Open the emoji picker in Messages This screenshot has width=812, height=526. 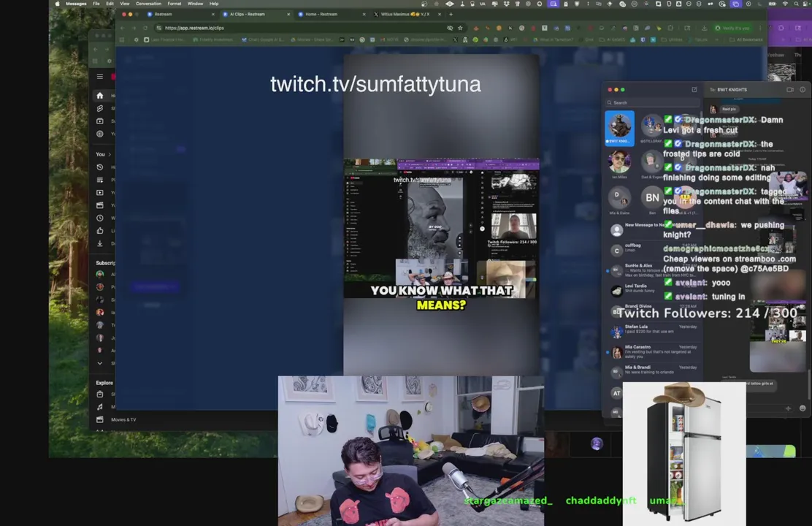click(x=803, y=408)
